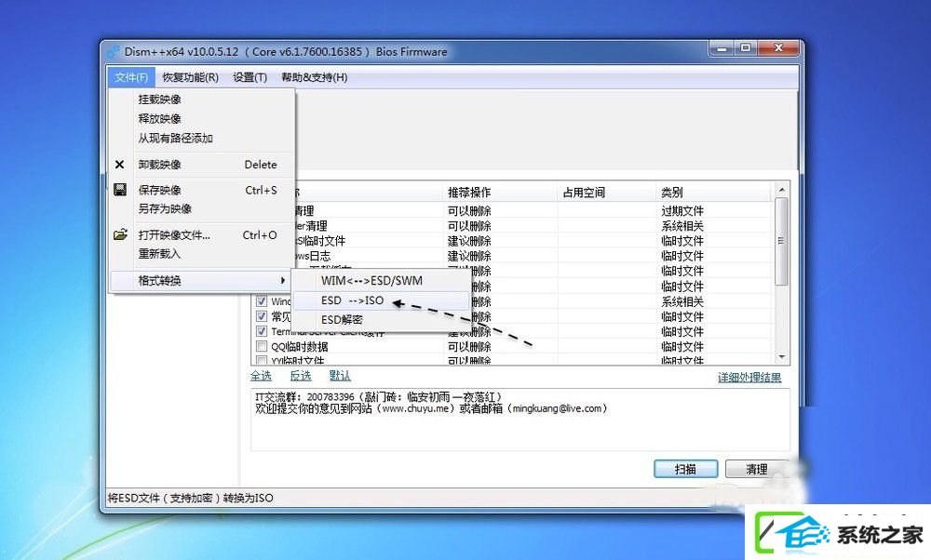
Task: Sort by the 类别 column header
Action: [714, 193]
